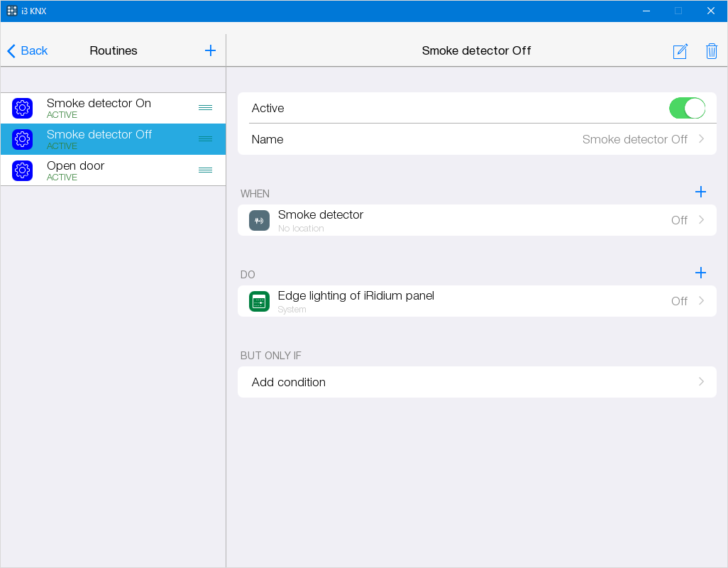
Task: Open the Smoke detector Off state chevron
Action: pos(701,220)
